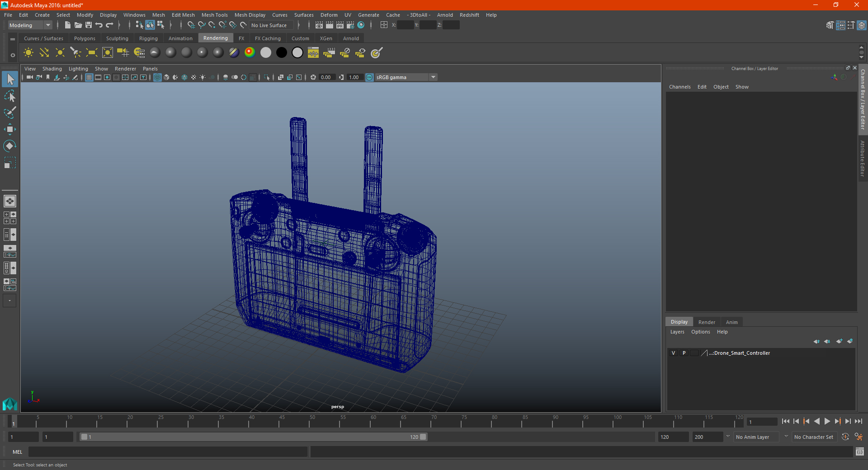Click the current frame input field
868x470 pixels.
(x=762, y=422)
